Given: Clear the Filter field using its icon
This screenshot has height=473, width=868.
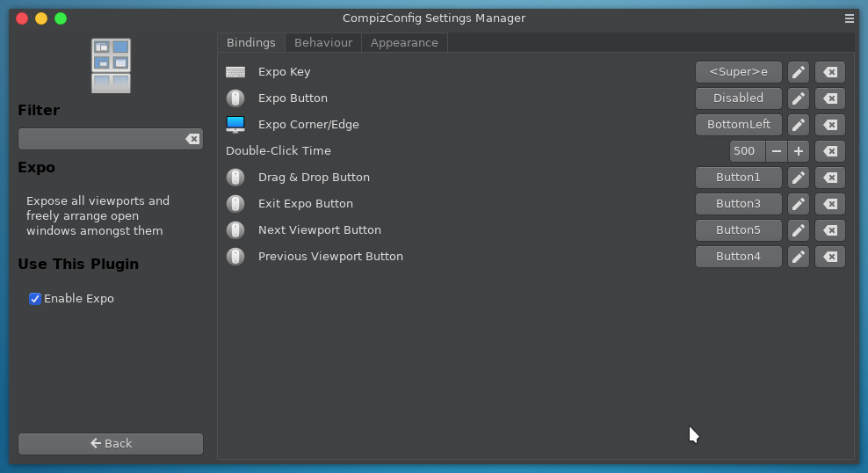Looking at the screenshot, I should point(192,139).
